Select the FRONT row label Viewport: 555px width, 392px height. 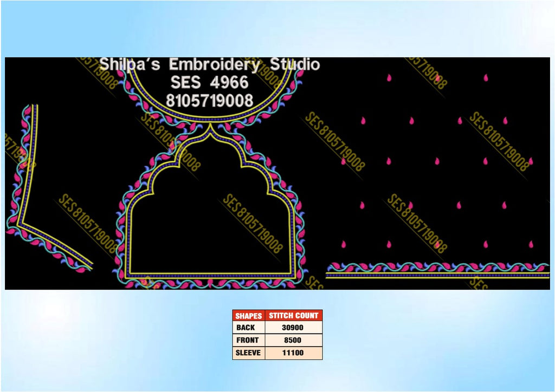click(x=247, y=340)
